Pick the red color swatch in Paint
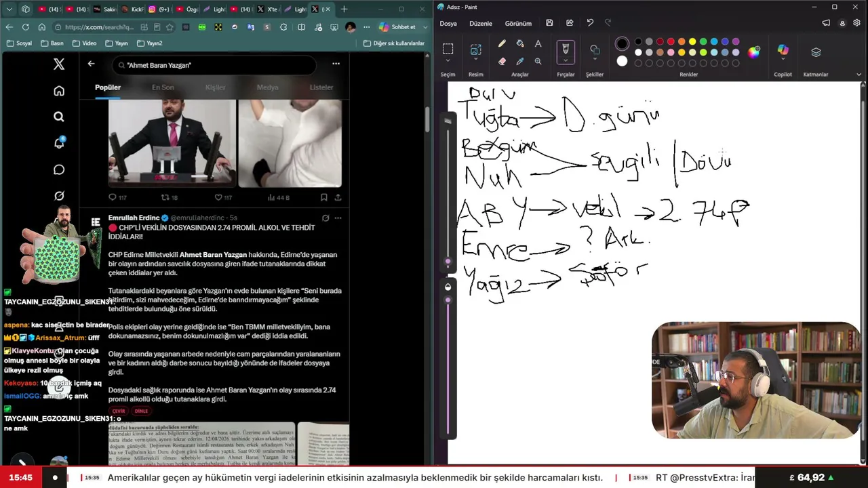 point(671,42)
